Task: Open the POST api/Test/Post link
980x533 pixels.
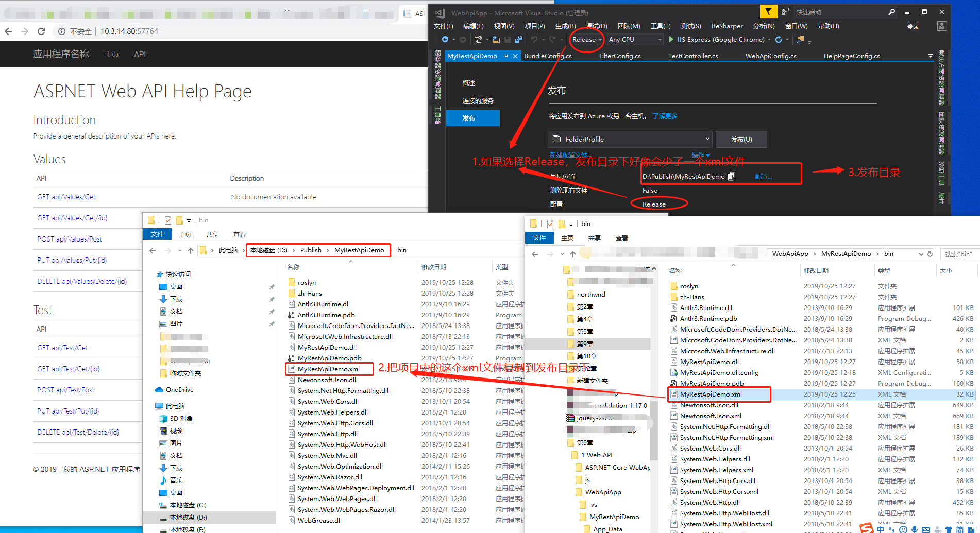Action: pos(66,390)
